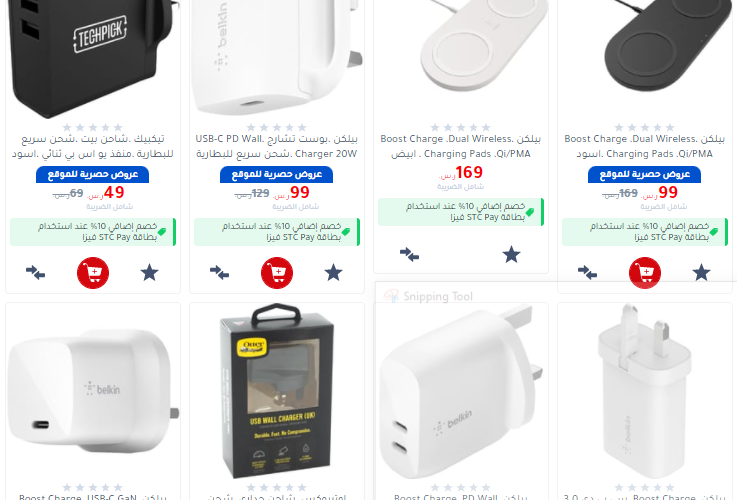
Task: Favorite the TechPick charger with star icon
Action: [149, 273]
